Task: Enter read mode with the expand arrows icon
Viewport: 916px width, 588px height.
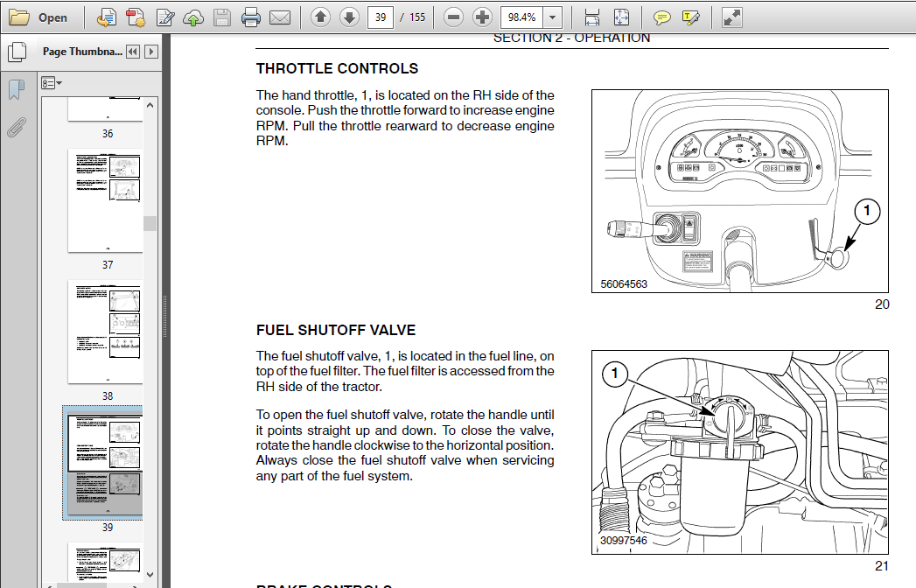Action: pyautogui.click(x=732, y=17)
